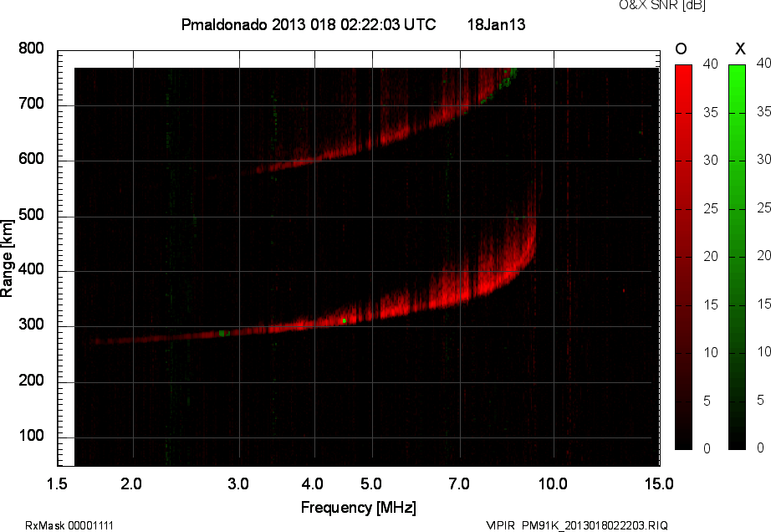Click the X label above green bar
The image size is (771, 532).
(740, 49)
